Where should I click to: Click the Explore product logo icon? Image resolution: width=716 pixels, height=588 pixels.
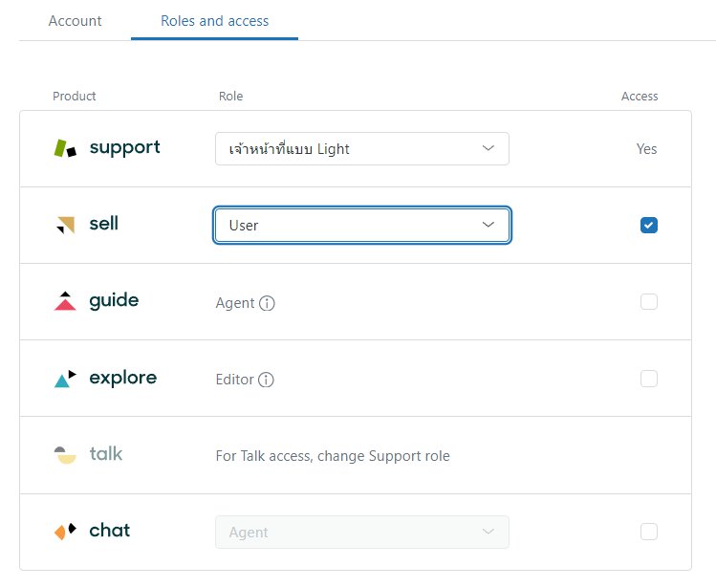[65, 379]
